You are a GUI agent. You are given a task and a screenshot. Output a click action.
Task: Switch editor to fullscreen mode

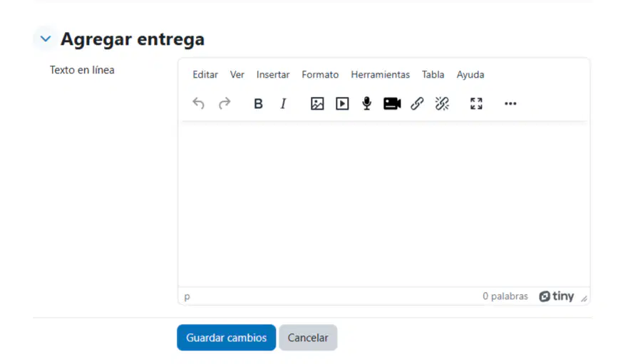[x=476, y=103]
